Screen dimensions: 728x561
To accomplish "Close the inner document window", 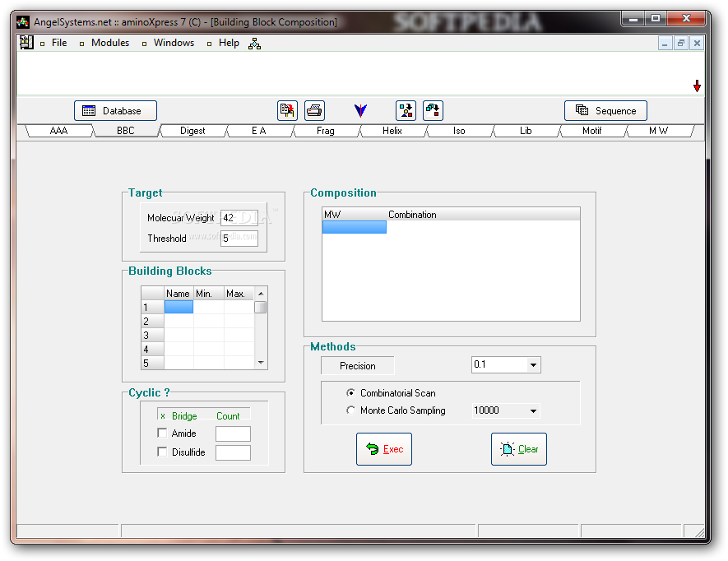I will click(697, 44).
